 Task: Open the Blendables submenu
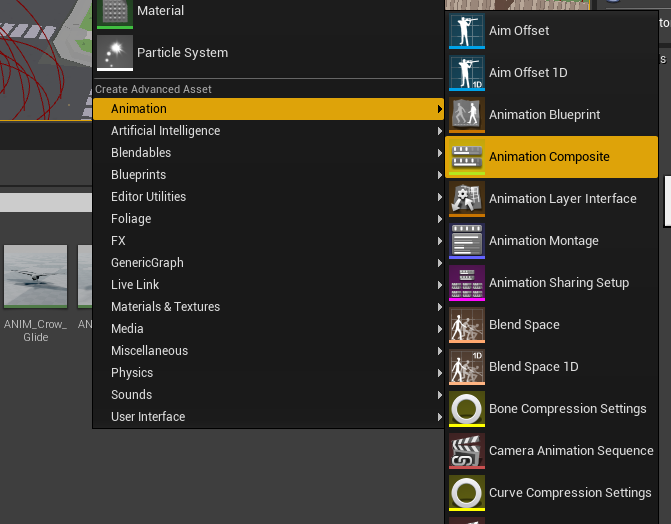[268, 153]
